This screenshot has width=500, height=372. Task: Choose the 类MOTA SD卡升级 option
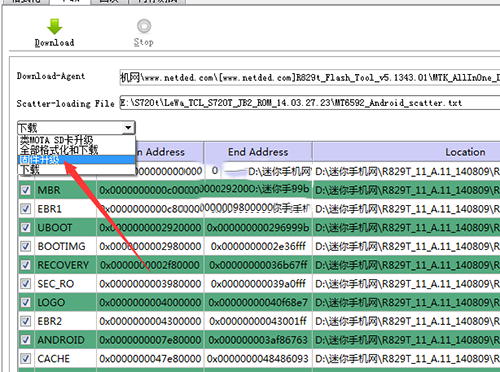(76, 140)
